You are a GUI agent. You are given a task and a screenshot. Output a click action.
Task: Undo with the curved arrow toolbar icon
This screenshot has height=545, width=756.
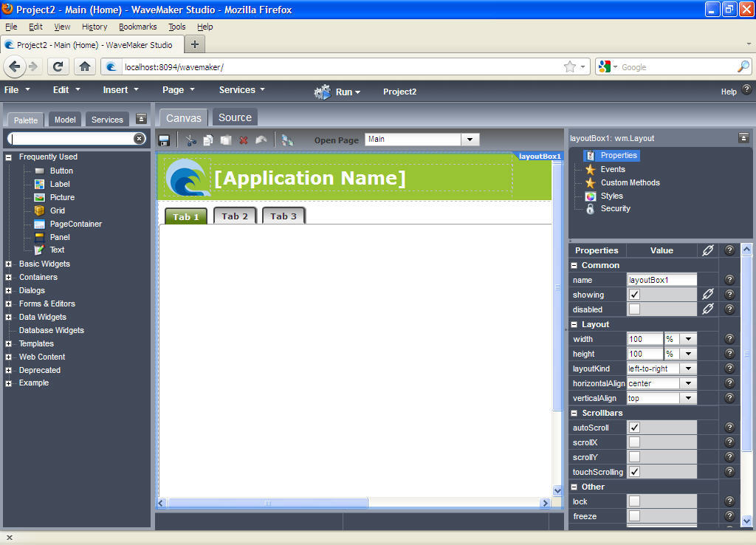pos(261,140)
